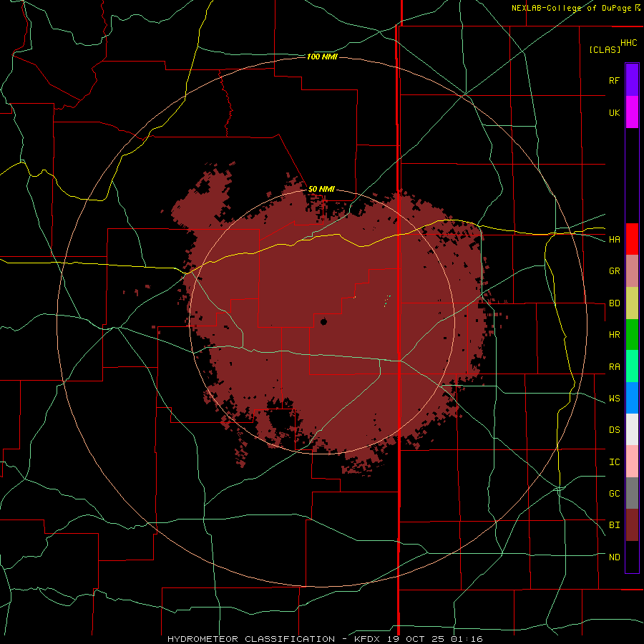Click the "UK" legend label
The image size is (644, 644).
614,112
